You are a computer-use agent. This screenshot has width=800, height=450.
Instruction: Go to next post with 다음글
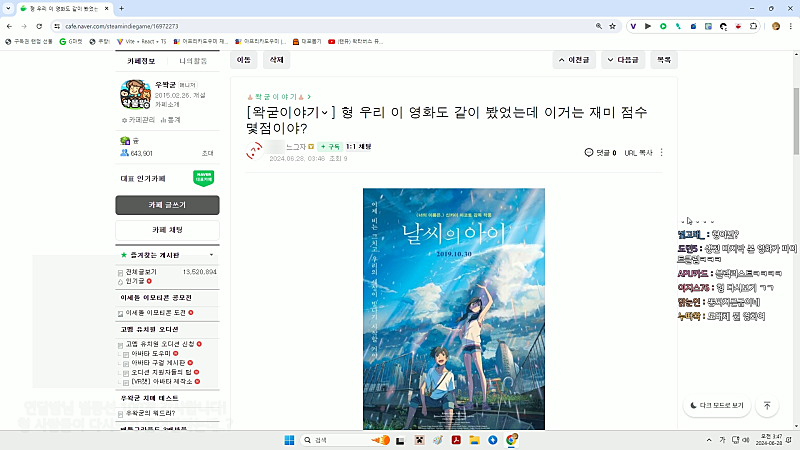pyautogui.click(x=623, y=60)
